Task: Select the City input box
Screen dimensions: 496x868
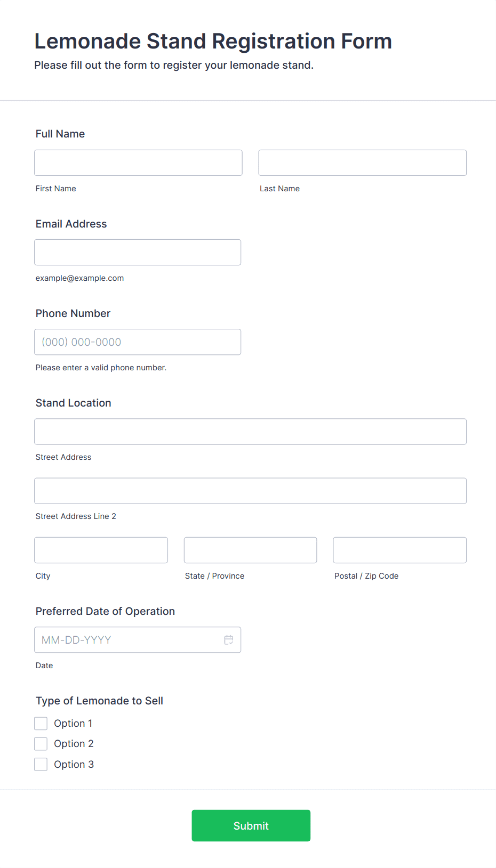Action: click(x=101, y=550)
